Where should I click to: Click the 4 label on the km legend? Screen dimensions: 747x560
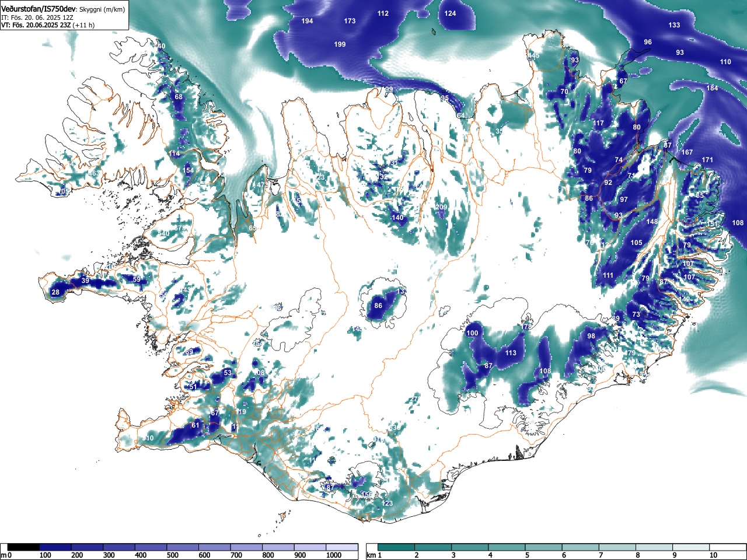point(490,555)
